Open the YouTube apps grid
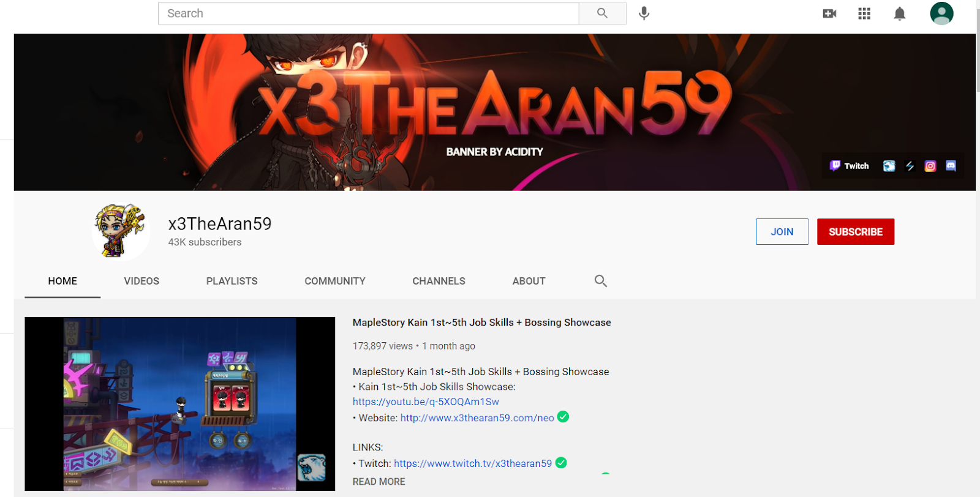The width and height of the screenshot is (980, 497). coord(864,13)
